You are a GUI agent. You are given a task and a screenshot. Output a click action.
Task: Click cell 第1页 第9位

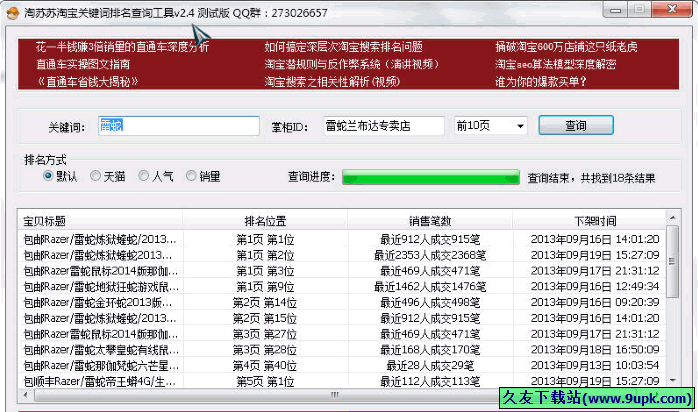coord(265,287)
